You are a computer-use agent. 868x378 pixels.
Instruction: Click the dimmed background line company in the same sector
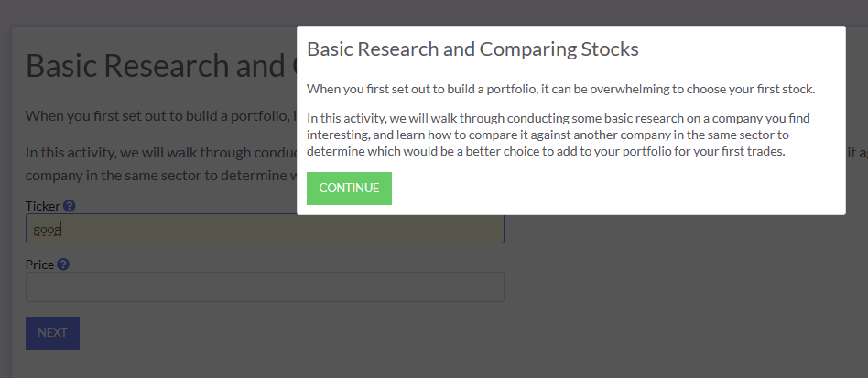tap(161, 176)
